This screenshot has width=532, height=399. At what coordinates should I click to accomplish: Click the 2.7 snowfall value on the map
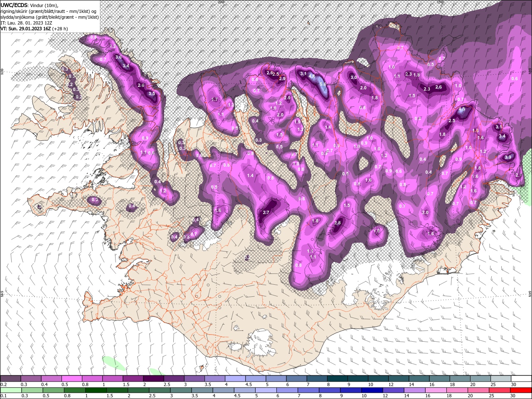click(266, 212)
